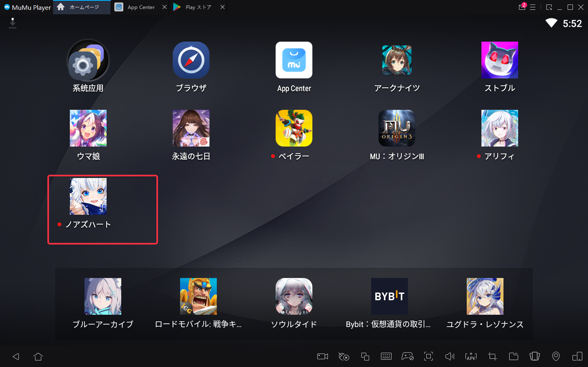Screen dimensions: 588x367
Task: Switch to the ホームページ tab
Action: pos(82,7)
